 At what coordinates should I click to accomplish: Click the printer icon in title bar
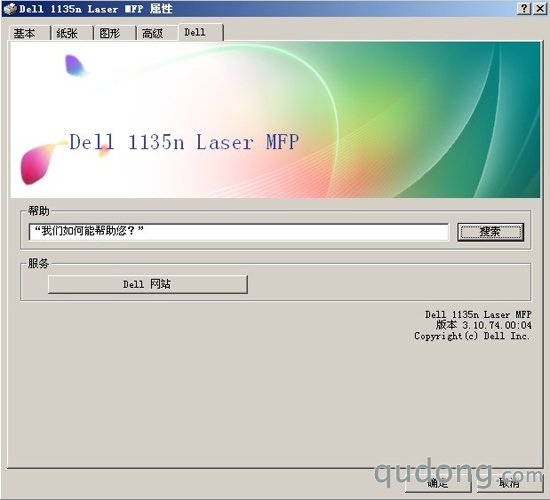[x=10, y=8]
